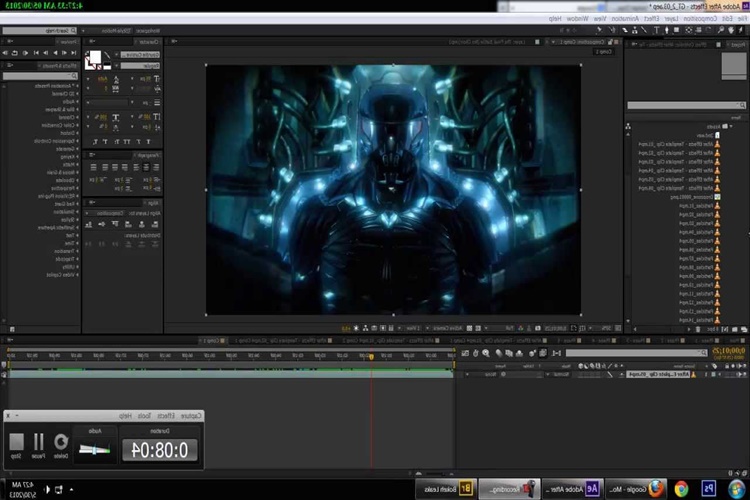Open the Composition menu
750x500 pixels.
[701, 19]
